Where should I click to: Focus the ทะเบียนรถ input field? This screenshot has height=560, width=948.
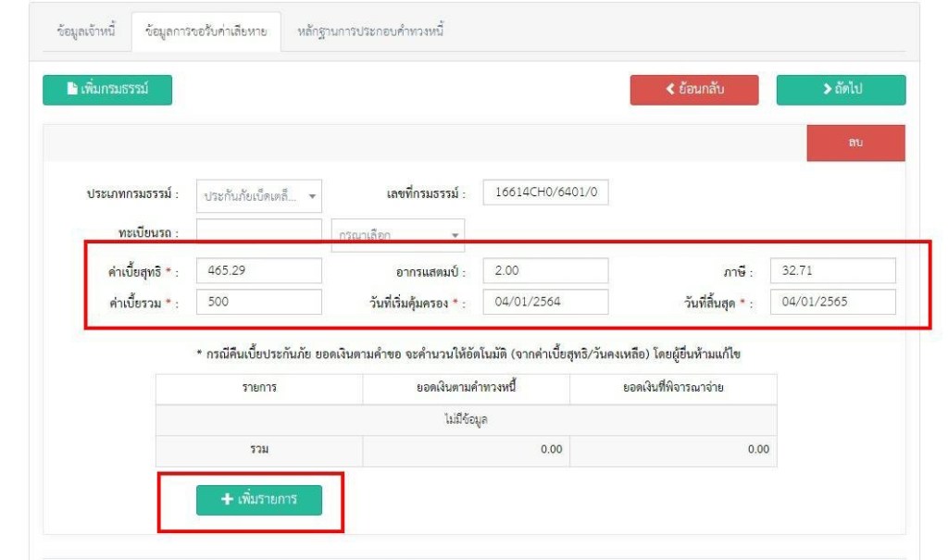click(x=259, y=231)
